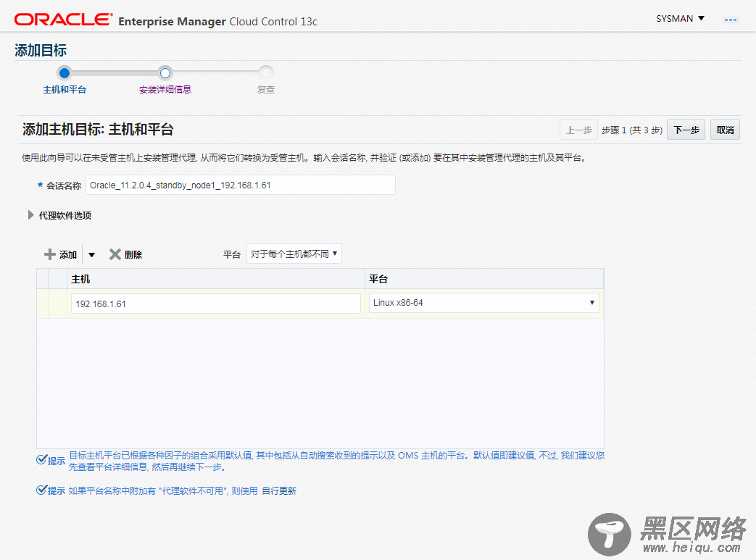
Task: Open the Linux x86-64 platform dropdown
Action: coord(484,303)
